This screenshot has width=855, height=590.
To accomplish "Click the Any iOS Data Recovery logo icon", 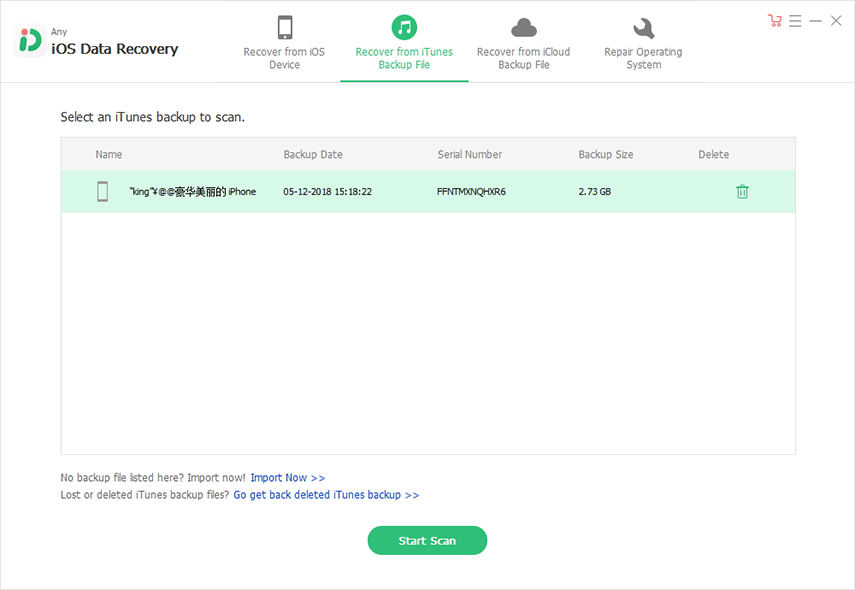I will 30,40.
